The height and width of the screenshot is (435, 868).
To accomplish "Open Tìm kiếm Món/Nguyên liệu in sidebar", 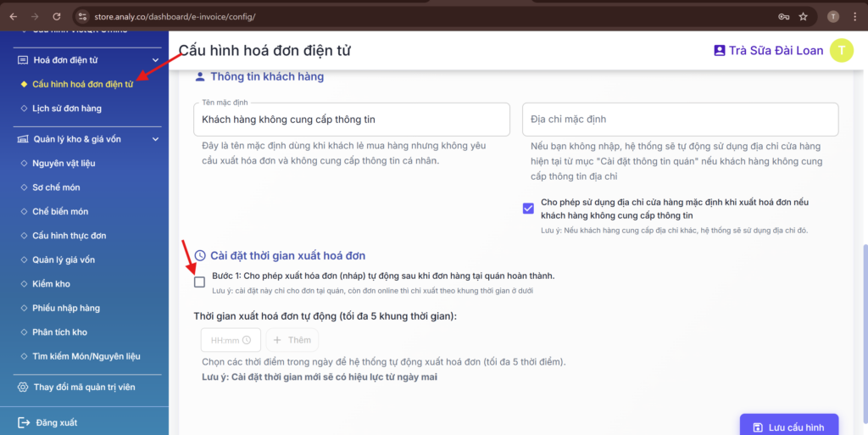I will pyautogui.click(x=86, y=356).
